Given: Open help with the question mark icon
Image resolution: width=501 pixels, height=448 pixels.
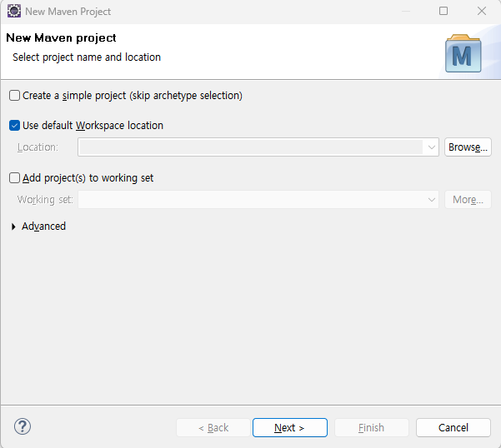Looking at the screenshot, I should coord(23,426).
